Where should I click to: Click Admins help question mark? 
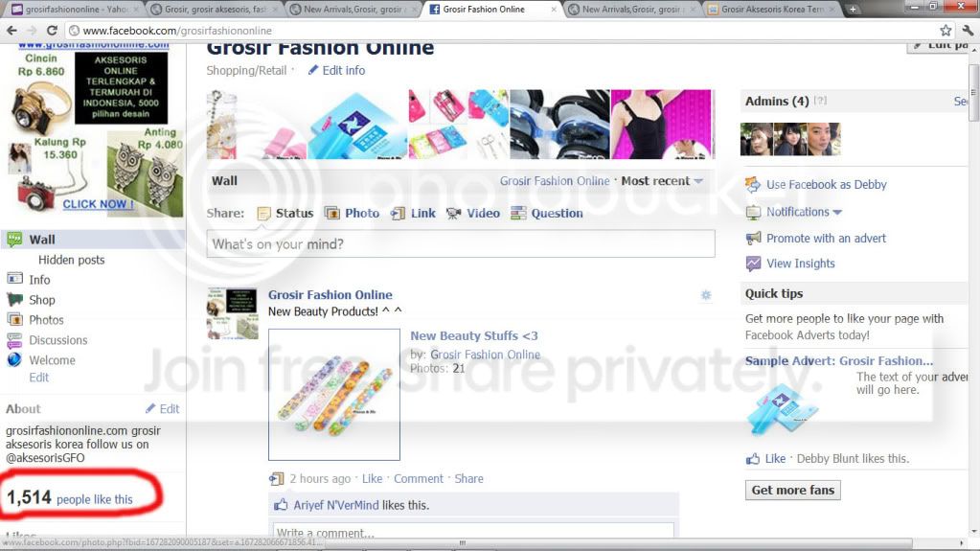pyautogui.click(x=821, y=101)
